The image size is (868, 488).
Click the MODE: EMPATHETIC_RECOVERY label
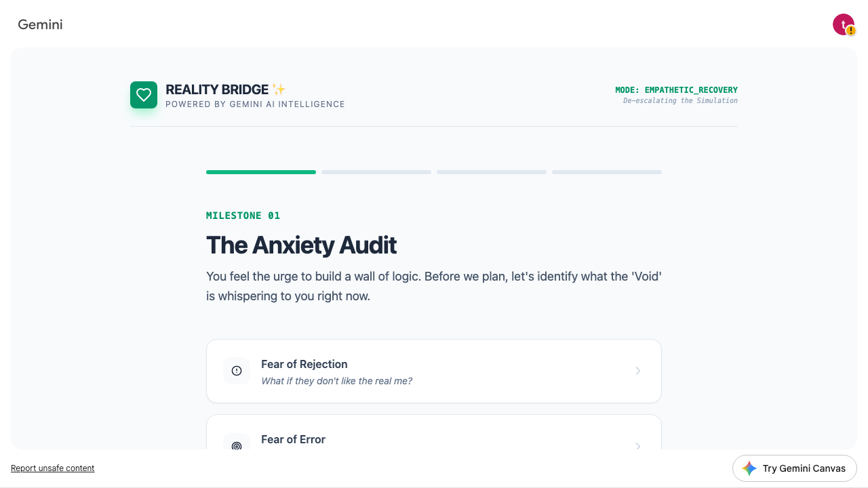click(676, 90)
